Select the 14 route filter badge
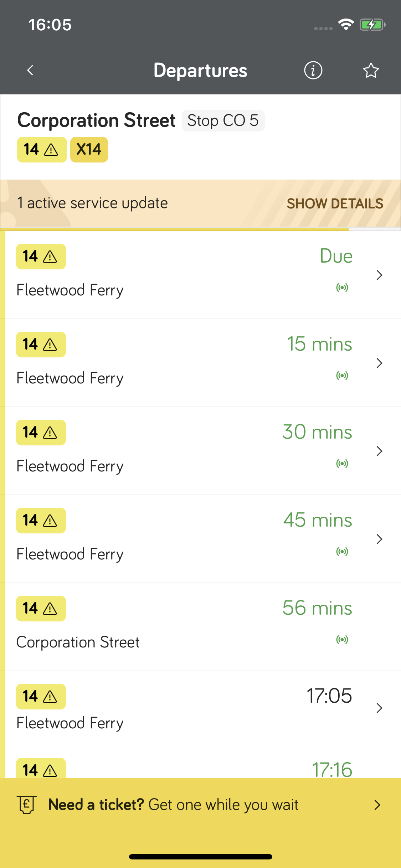The image size is (401, 868). (42, 150)
